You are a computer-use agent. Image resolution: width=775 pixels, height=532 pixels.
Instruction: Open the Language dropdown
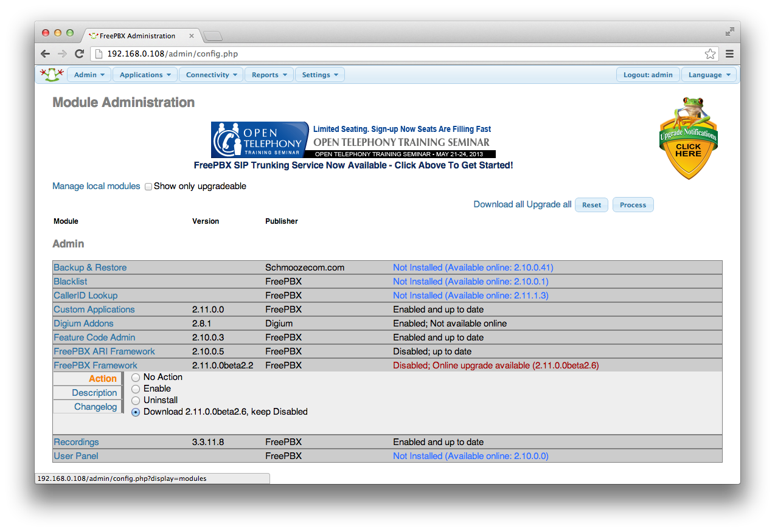coord(709,75)
